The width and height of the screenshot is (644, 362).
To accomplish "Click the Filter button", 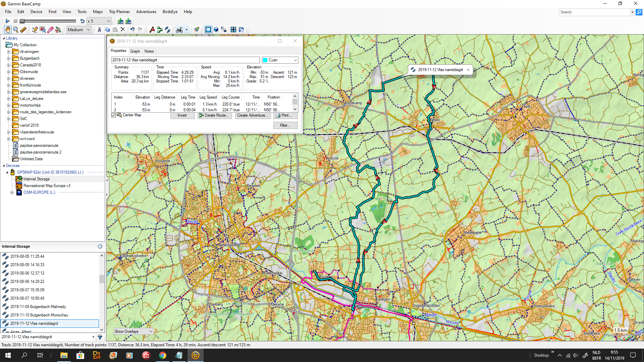I will 286,125.
